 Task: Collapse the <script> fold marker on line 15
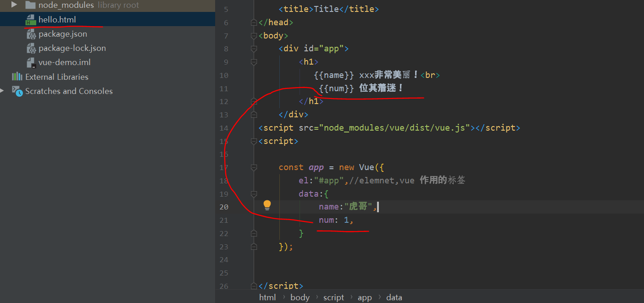point(254,141)
